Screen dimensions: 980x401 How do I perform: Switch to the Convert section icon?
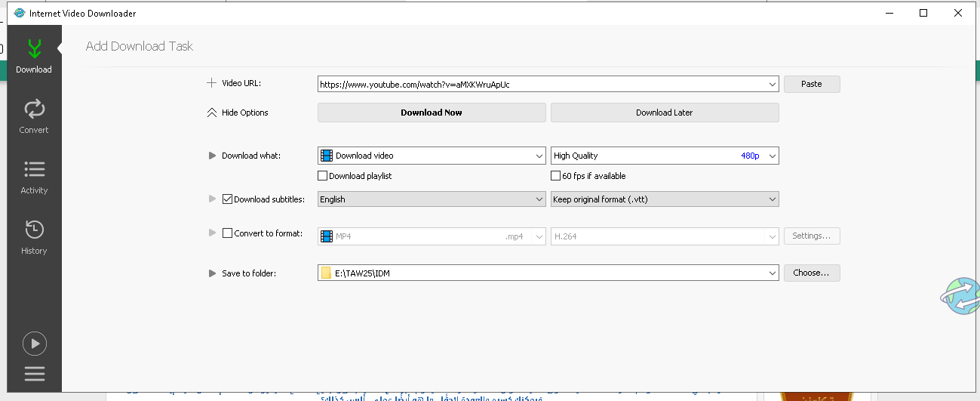[x=34, y=110]
